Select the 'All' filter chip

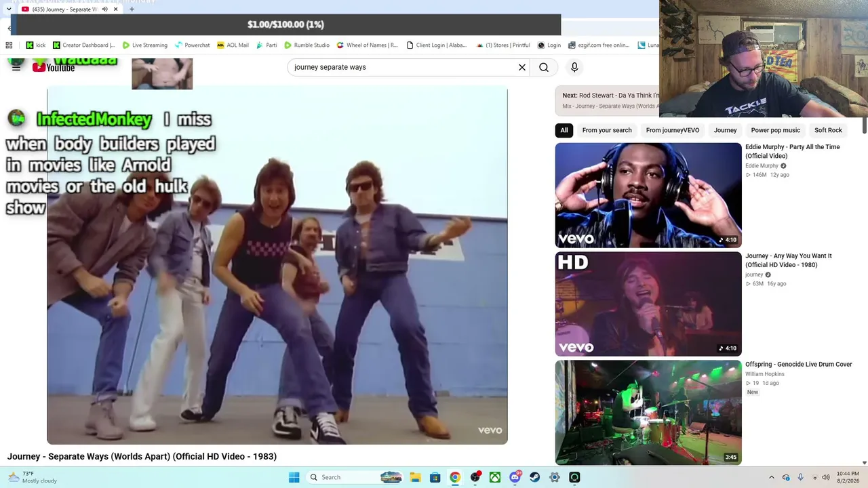(564, 130)
